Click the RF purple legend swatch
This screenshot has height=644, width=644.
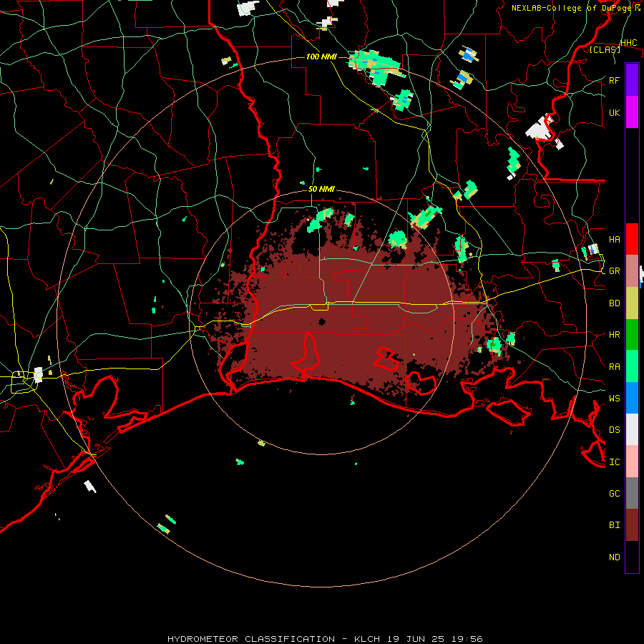tap(632, 80)
